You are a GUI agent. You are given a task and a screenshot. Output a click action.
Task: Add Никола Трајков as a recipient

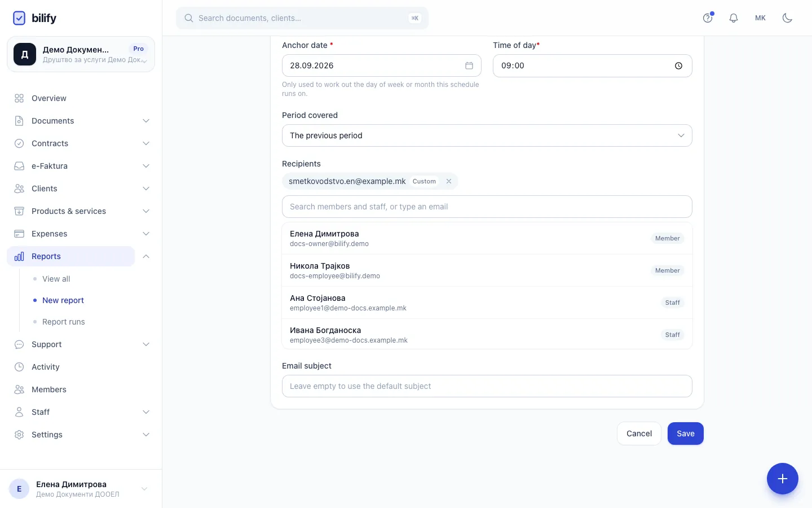487,270
